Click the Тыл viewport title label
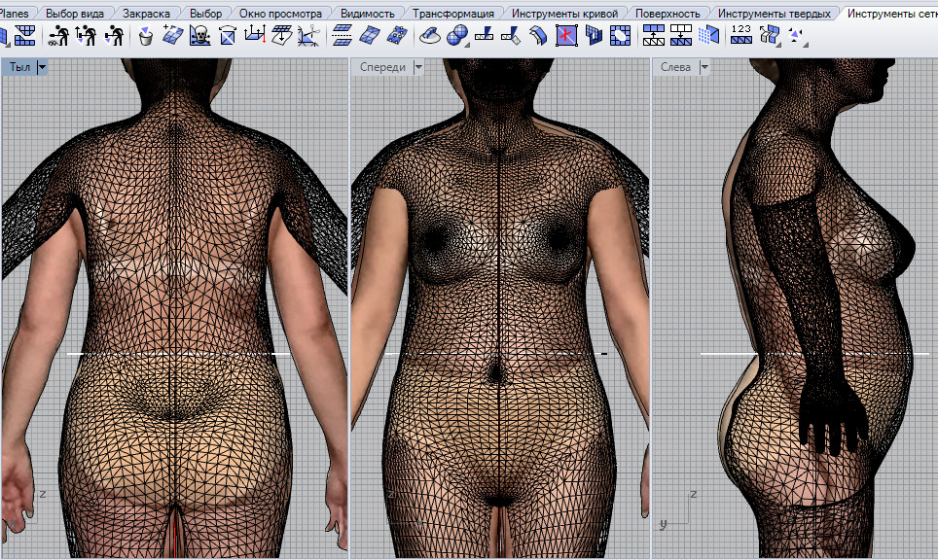Image resolution: width=938 pixels, height=560 pixels. point(19,67)
